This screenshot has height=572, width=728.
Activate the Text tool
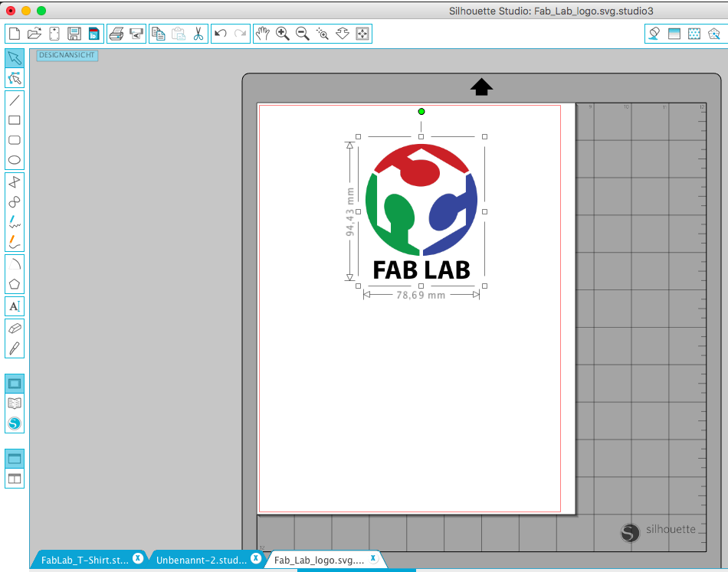coord(15,306)
